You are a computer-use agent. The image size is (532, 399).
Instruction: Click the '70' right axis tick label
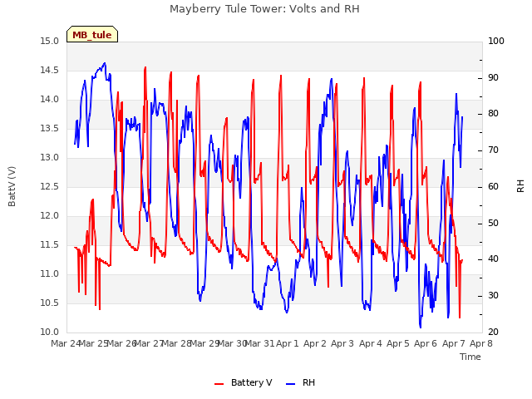(493, 150)
